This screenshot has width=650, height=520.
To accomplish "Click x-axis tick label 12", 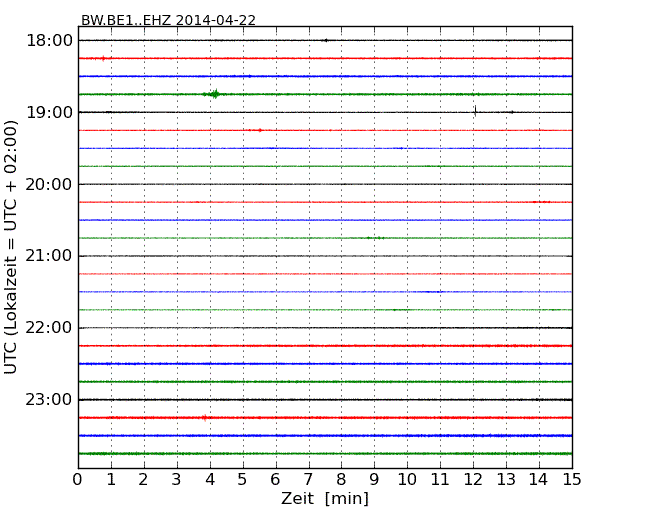I will coord(473,480).
